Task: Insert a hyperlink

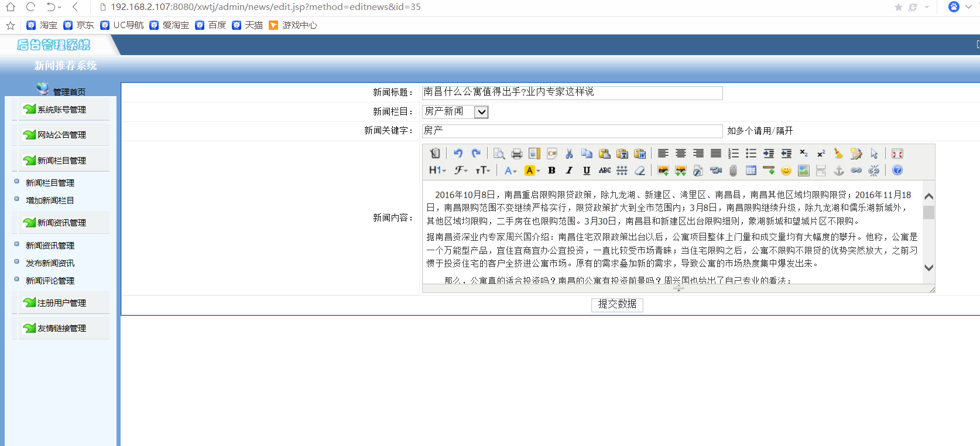Action: pos(856,171)
